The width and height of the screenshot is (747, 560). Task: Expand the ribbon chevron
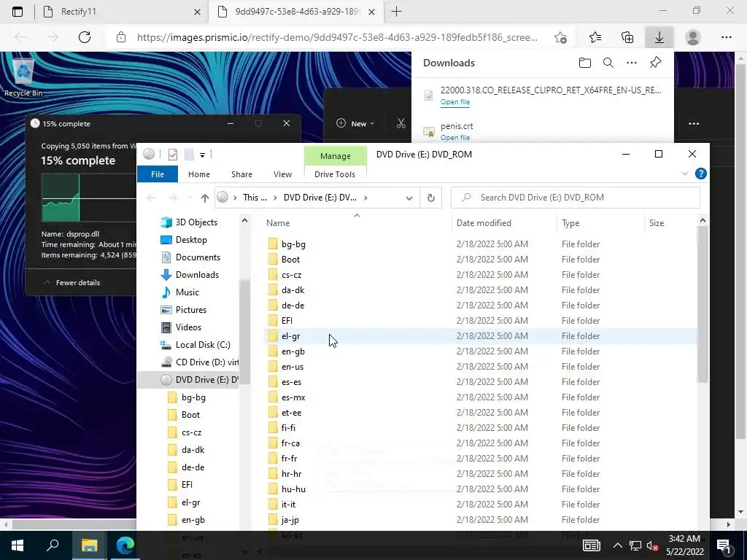684,174
